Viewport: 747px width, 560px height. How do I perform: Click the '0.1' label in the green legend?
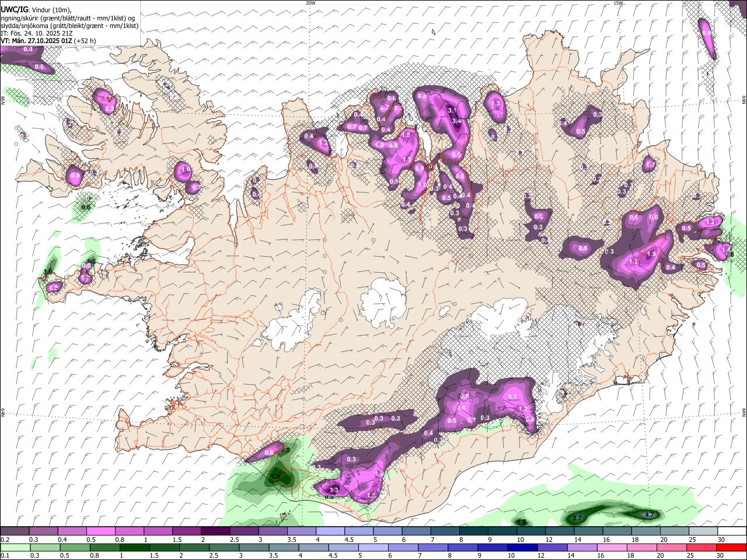pos(5,556)
